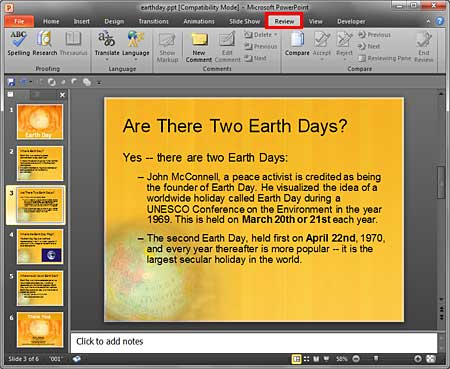
Task: Open the Translate dropdown arrow
Action: pos(107,60)
